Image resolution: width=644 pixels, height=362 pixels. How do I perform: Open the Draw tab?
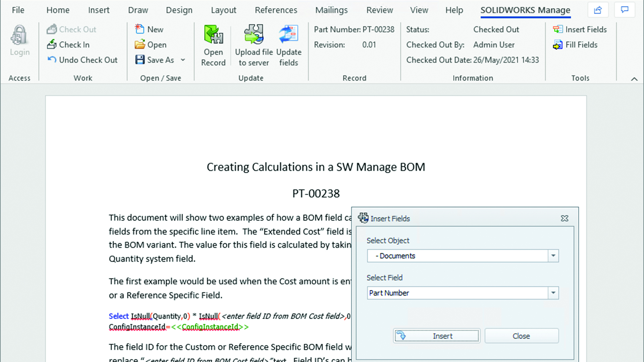pyautogui.click(x=138, y=10)
